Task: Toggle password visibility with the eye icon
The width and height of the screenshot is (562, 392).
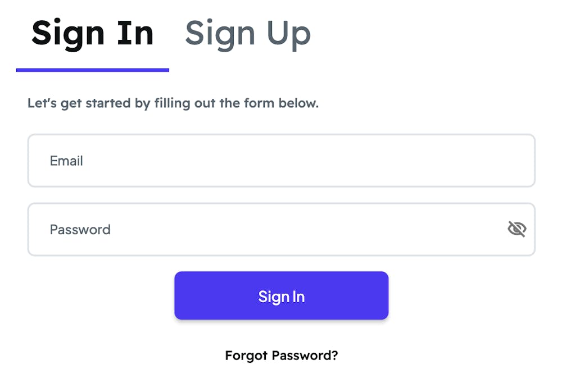Action: point(516,229)
